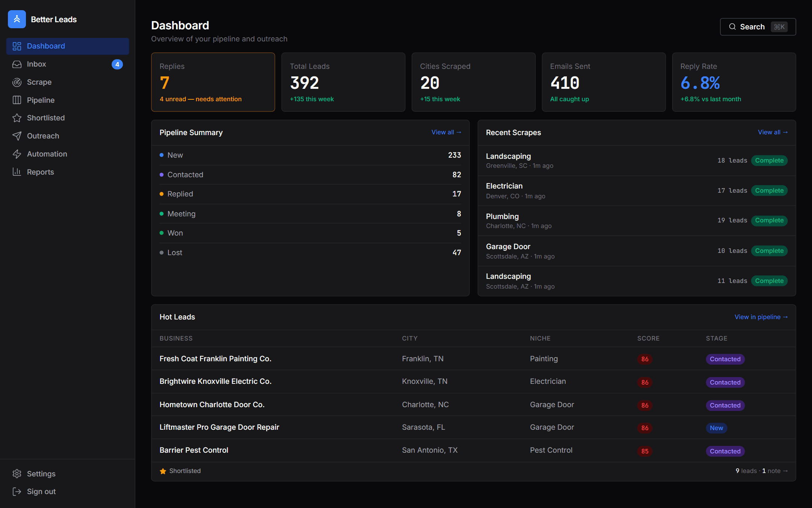Click the Outreach paper plane icon
The height and width of the screenshot is (508, 812).
(17, 136)
